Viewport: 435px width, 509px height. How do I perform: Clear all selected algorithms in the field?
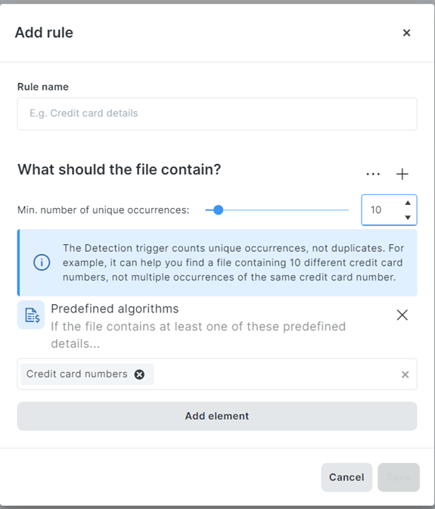point(405,375)
